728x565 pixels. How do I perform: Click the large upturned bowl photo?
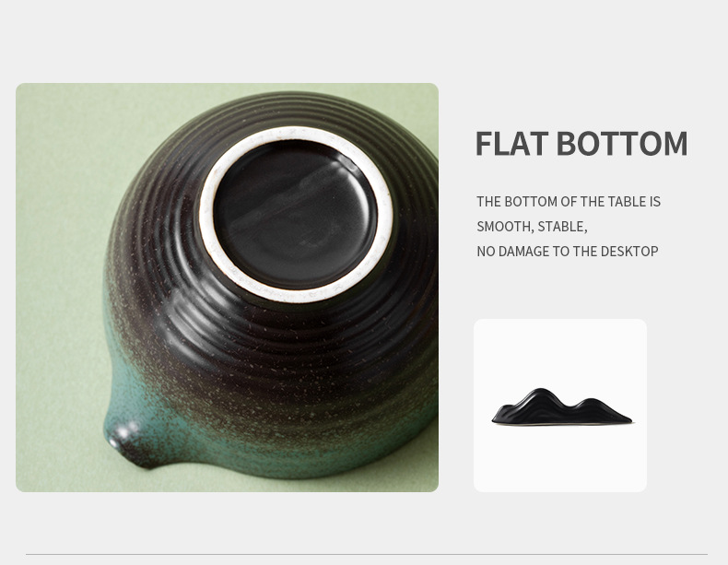(x=227, y=288)
